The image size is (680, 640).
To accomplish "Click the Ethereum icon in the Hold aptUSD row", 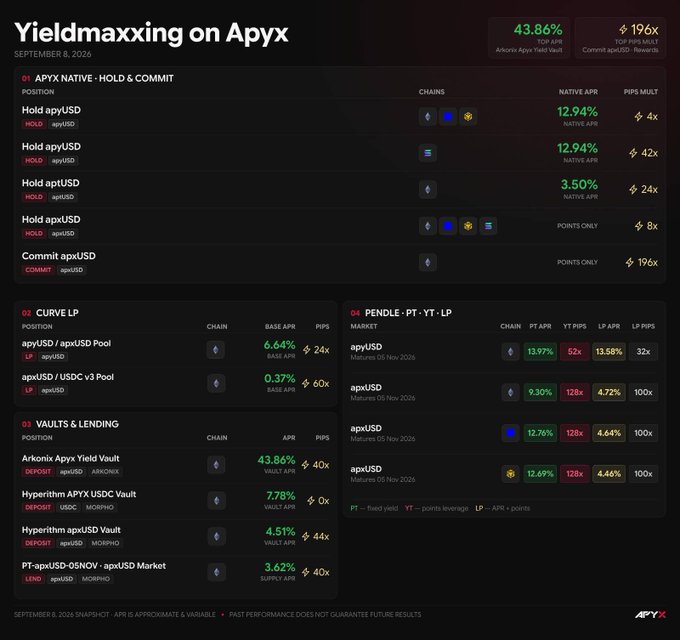I will coord(428,189).
